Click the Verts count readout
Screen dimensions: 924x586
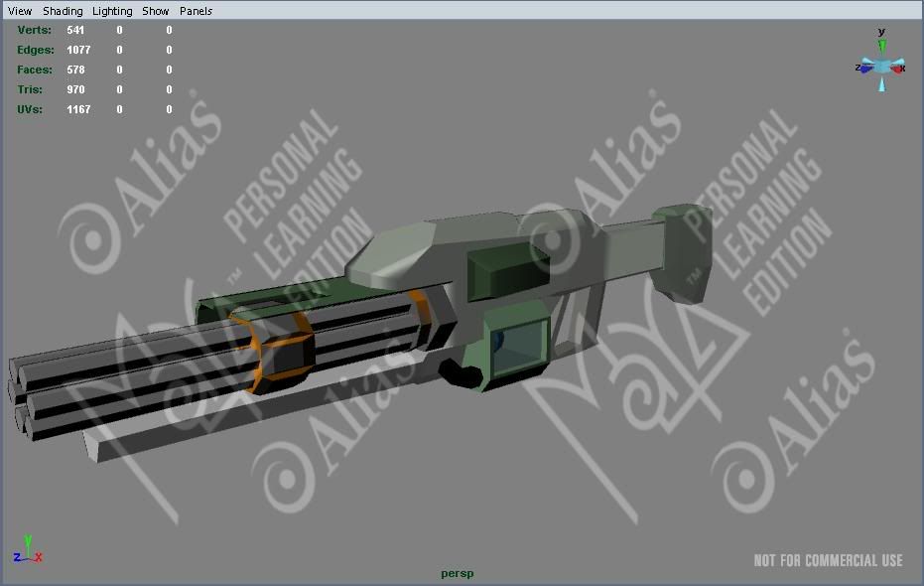(76, 30)
